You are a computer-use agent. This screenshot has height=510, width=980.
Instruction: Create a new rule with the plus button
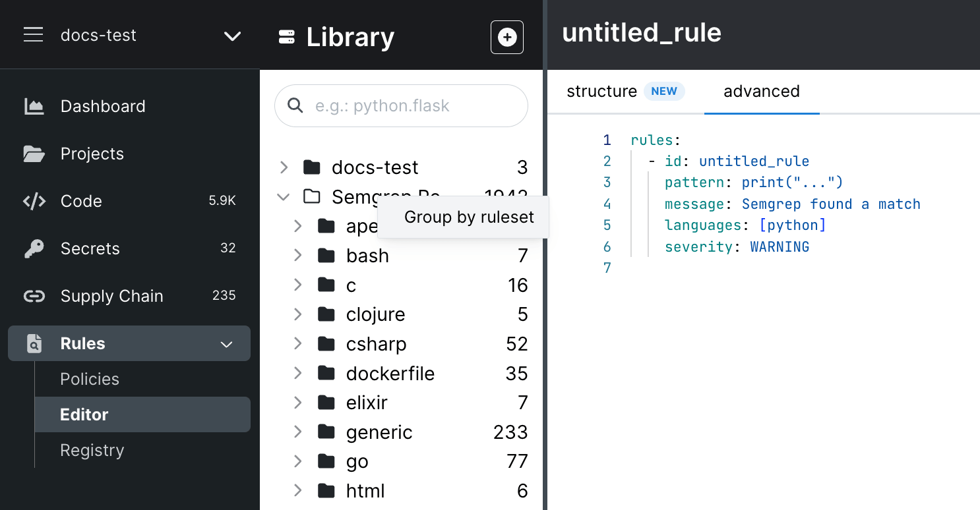pyautogui.click(x=506, y=37)
